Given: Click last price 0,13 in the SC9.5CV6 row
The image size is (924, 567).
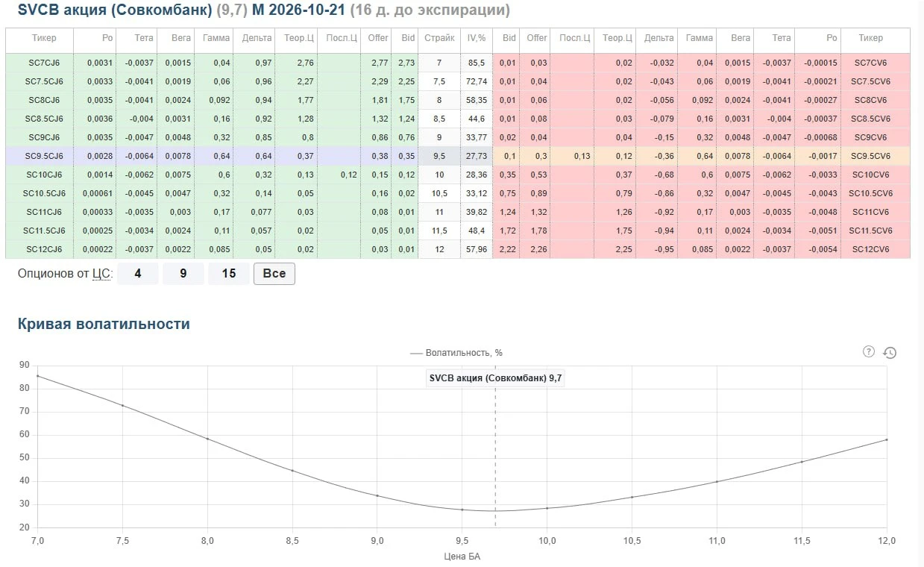Looking at the screenshot, I should click(573, 156).
